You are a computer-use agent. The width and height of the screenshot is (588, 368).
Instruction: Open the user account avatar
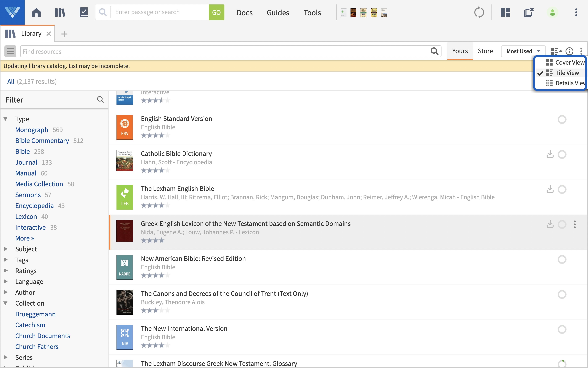tap(553, 12)
